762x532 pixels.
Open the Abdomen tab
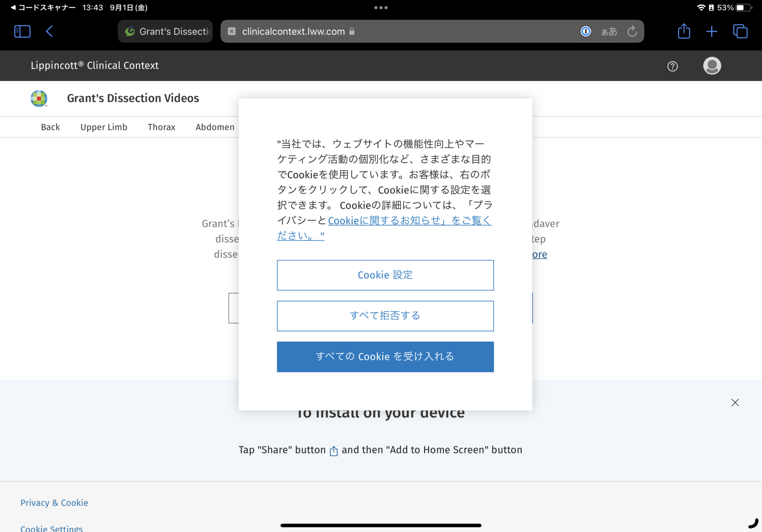[215, 127]
